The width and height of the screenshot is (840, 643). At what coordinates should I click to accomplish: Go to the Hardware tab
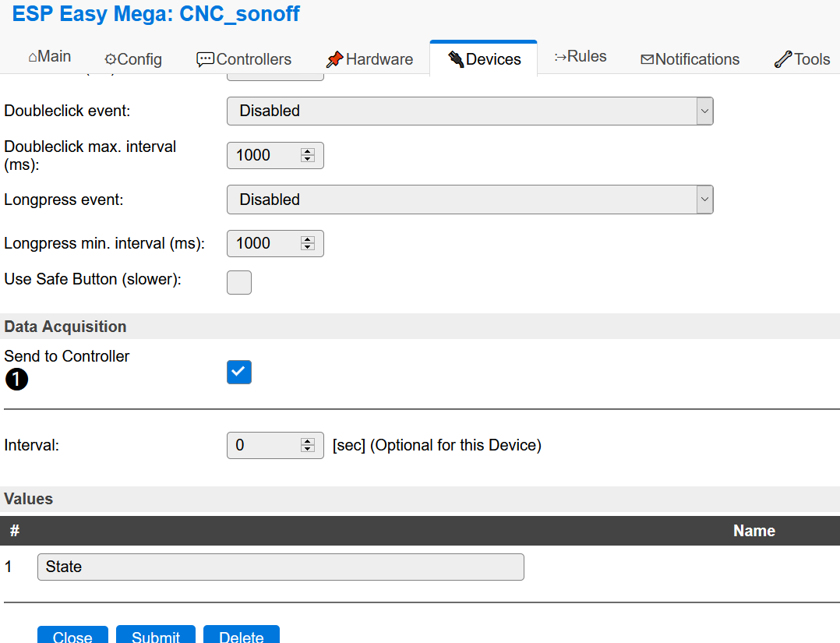coord(369,59)
